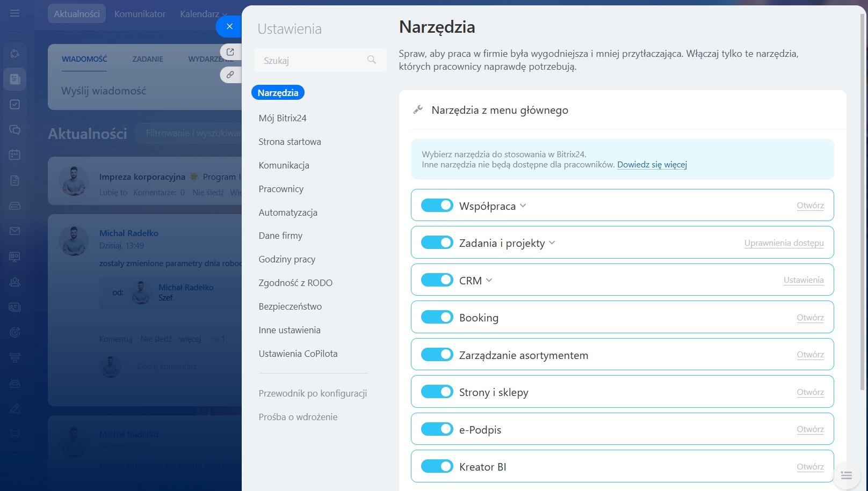The width and height of the screenshot is (868, 491).
Task: Open the tasks checkmark icon in the sidebar
Action: [15, 104]
